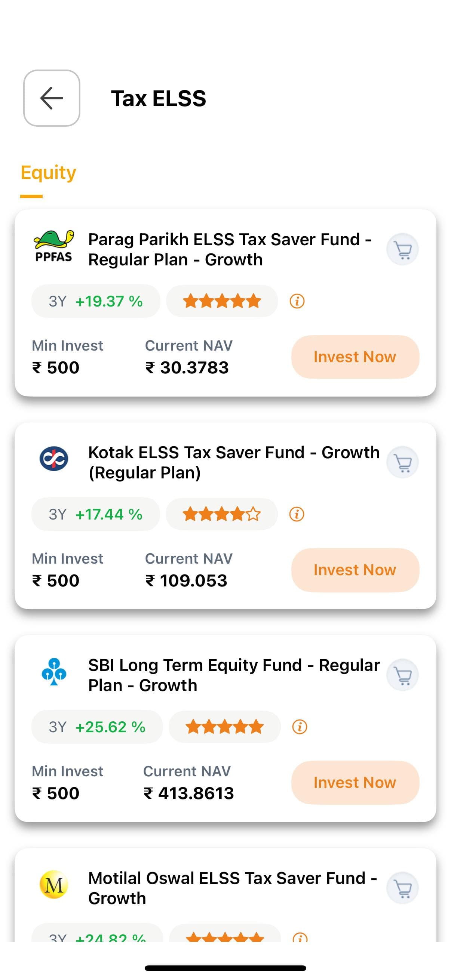Tap the Kotak fund logo
This screenshot has width=451, height=980.
point(53,459)
